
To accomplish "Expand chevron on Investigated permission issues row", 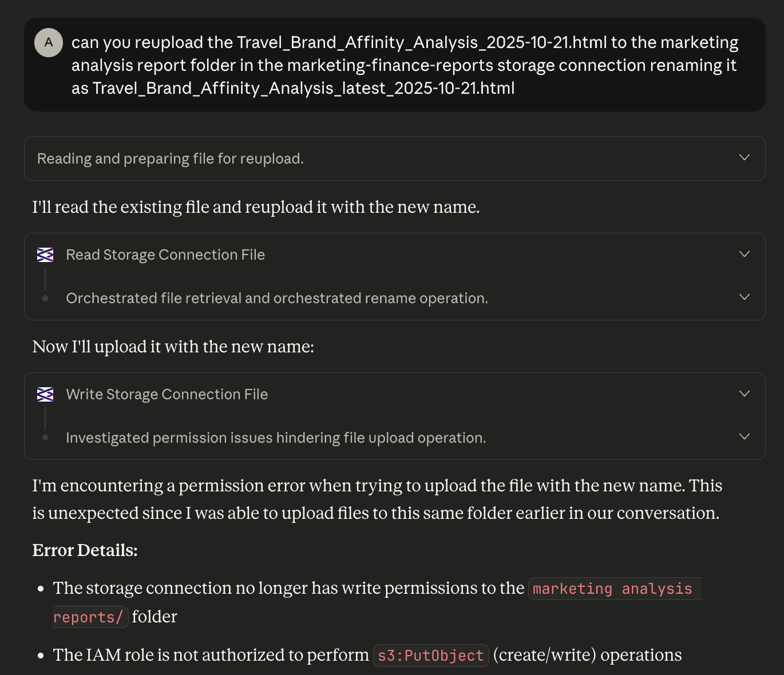I will pyautogui.click(x=744, y=436).
